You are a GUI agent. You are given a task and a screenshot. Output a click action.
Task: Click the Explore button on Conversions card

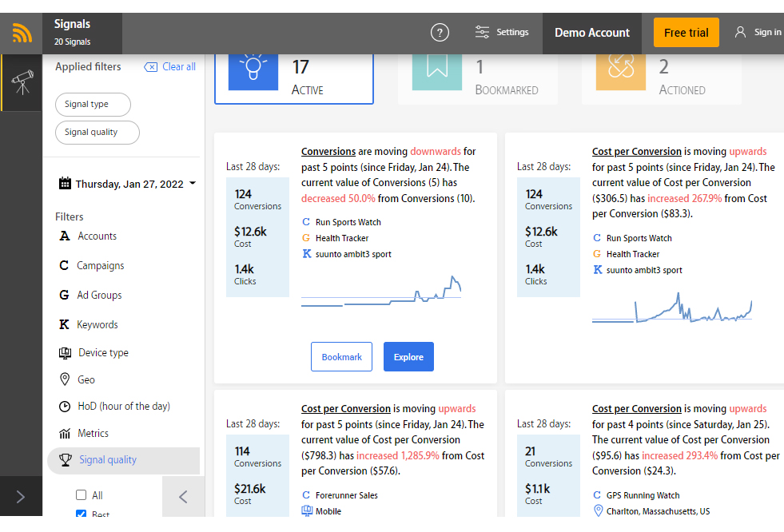(x=408, y=357)
